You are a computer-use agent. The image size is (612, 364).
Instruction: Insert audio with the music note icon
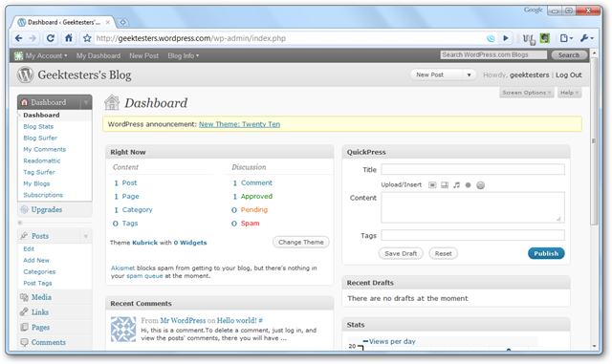click(456, 185)
